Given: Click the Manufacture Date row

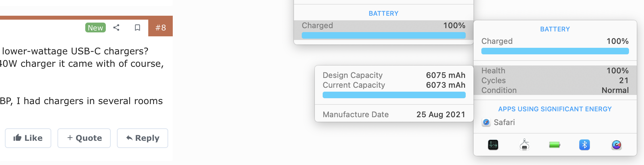Looking at the screenshot, I should [394, 115].
